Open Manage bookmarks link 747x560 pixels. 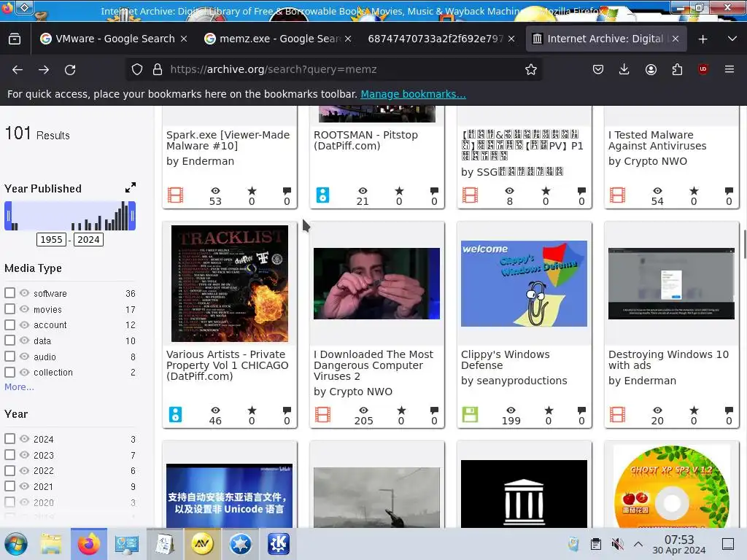click(413, 94)
